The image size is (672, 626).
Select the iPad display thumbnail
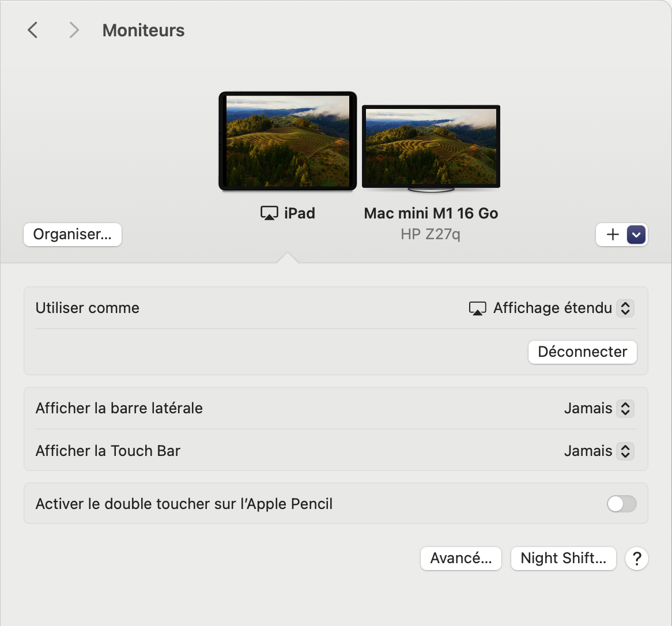click(288, 141)
